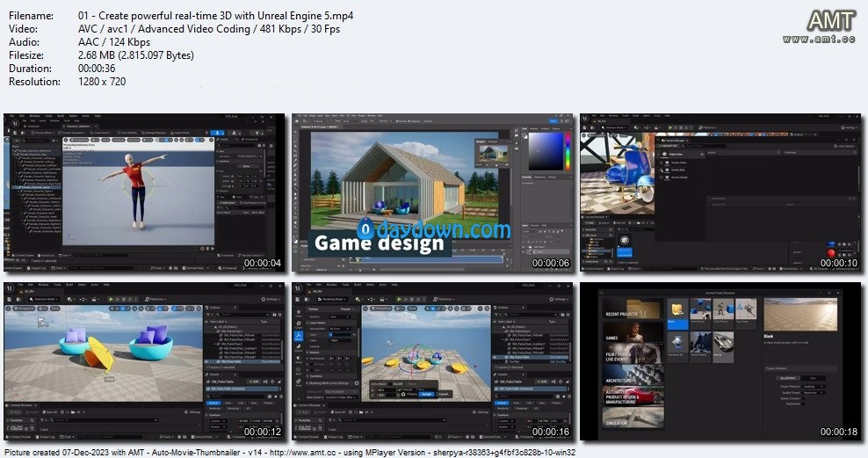Switch project type to BLUEPRINT
The height and width of the screenshot is (458, 868).
click(788, 378)
